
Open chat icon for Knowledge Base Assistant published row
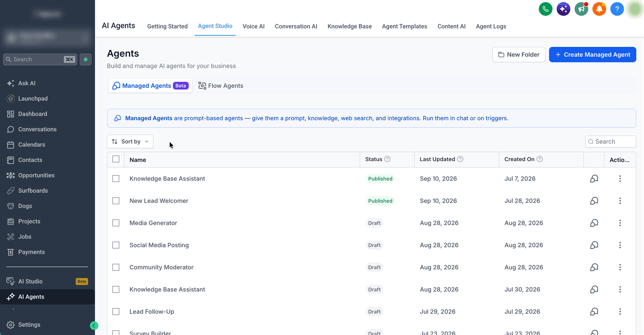coord(594,179)
